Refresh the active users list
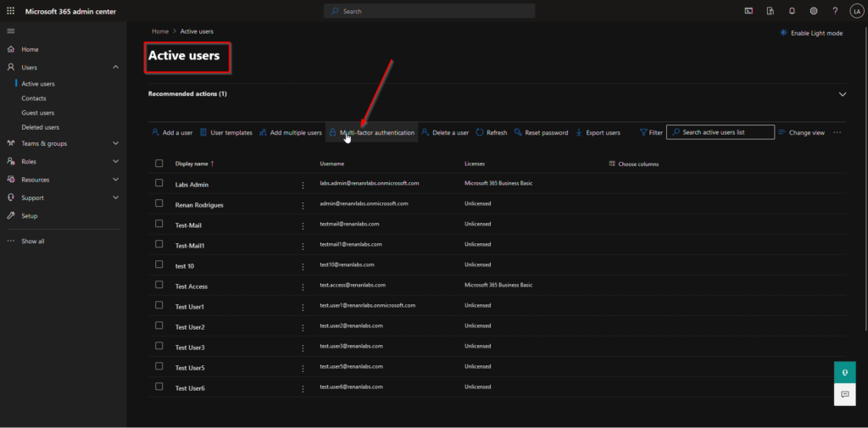The image size is (868, 428). tap(491, 133)
